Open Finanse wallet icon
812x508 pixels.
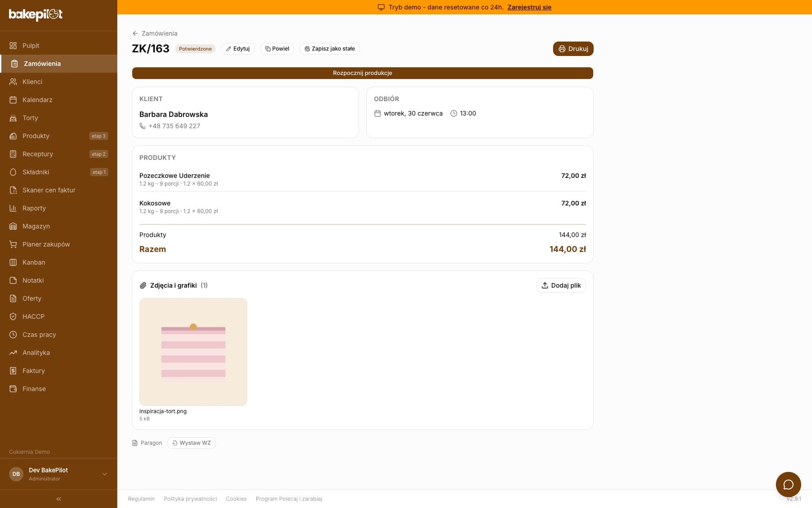coord(13,389)
